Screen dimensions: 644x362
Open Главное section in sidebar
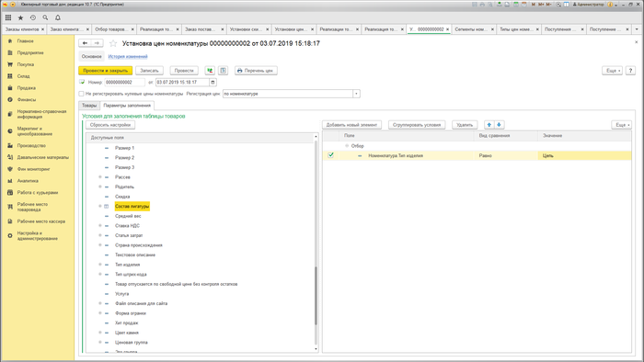(x=26, y=41)
